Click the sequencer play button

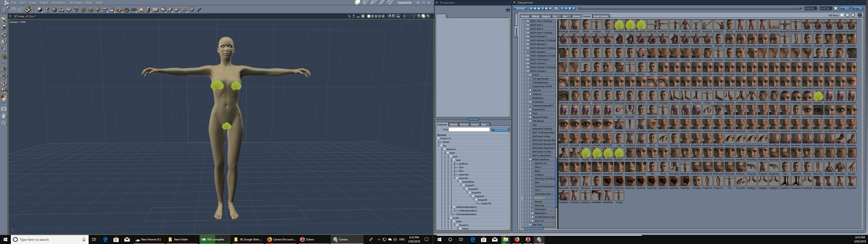pos(542,8)
